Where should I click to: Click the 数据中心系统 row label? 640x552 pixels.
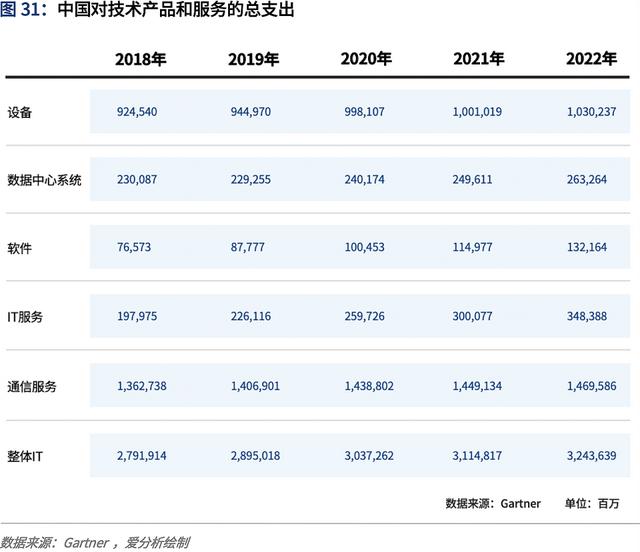(x=44, y=180)
